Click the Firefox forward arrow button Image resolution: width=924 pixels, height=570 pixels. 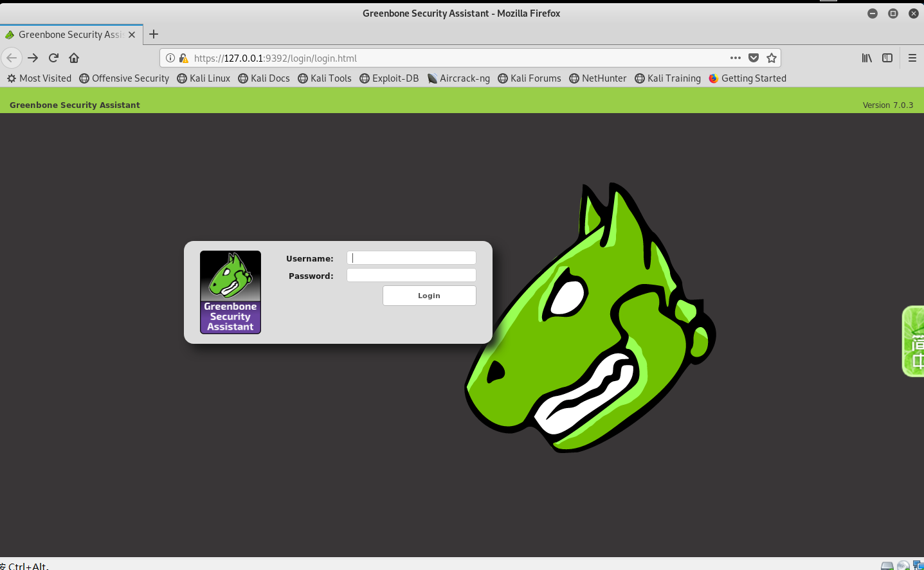[33, 58]
